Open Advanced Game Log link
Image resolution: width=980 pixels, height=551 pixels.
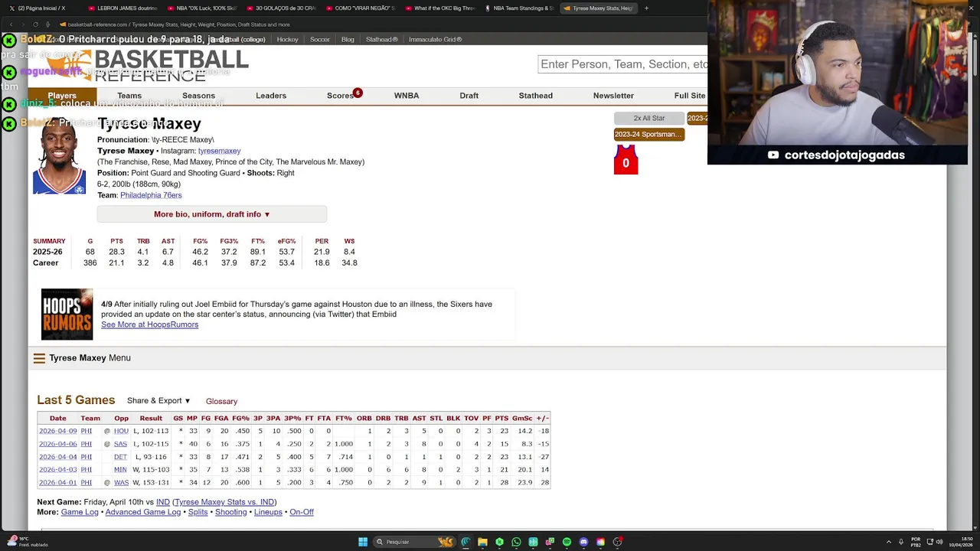(143, 512)
